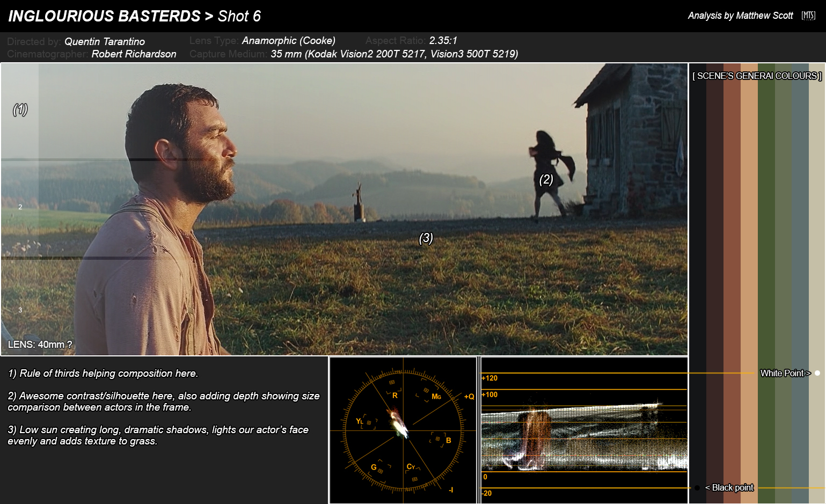Click the '(1)' annotation on the still
826x504 pixels.
[x=20, y=109]
